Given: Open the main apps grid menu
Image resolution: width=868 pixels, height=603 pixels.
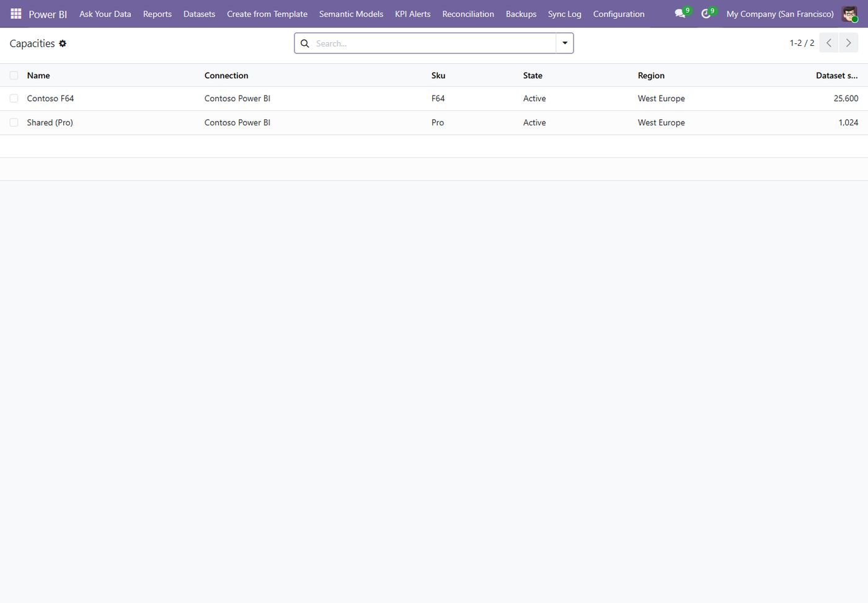Looking at the screenshot, I should [16, 14].
